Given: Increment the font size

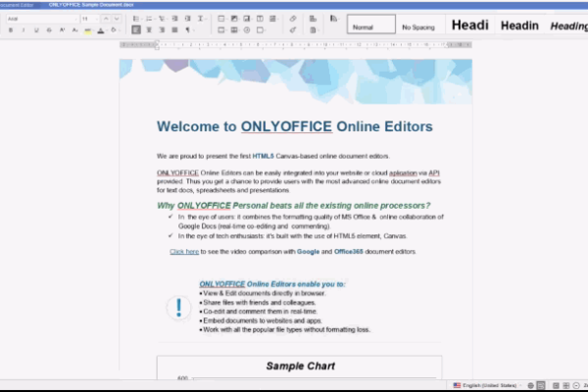Looking at the screenshot, I should (106, 19).
